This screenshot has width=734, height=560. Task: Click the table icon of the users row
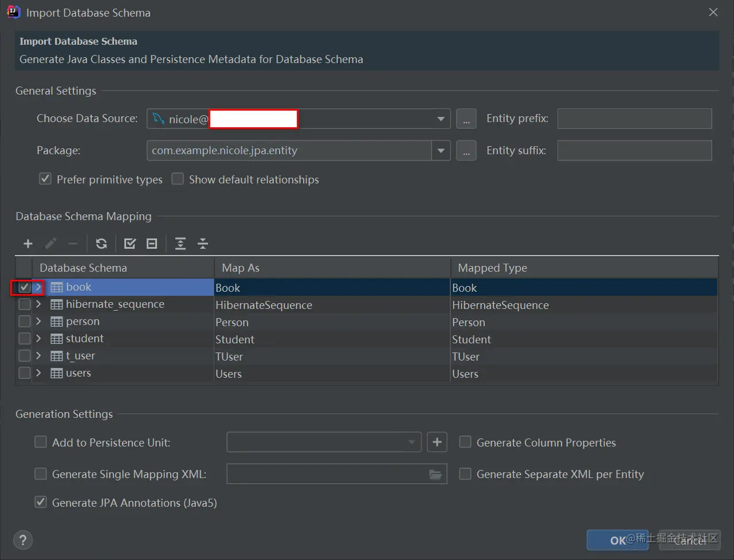(x=57, y=373)
